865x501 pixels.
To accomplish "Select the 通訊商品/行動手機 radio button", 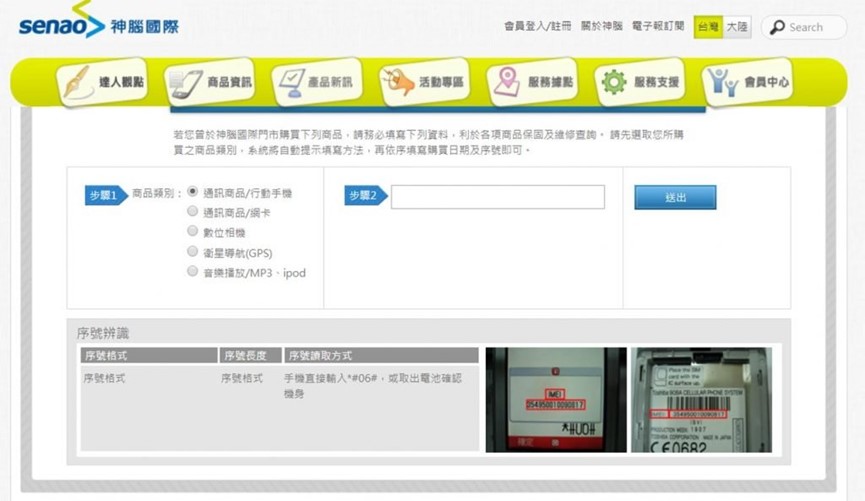I will click(x=193, y=191).
